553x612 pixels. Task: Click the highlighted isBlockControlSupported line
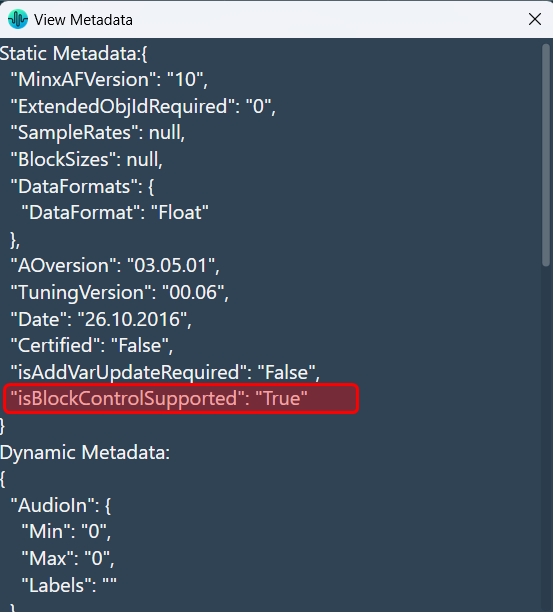tap(181, 399)
